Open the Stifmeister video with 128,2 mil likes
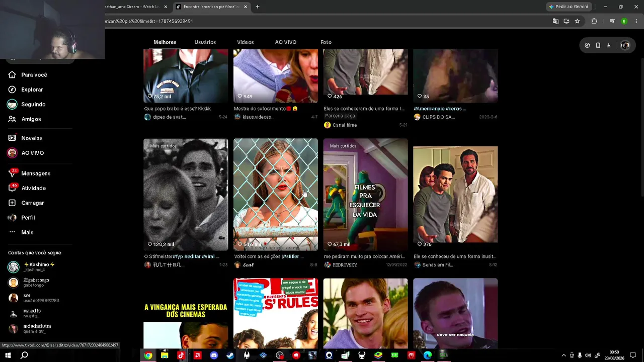Image resolution: width=644 pixels, height=362 pixels. (186, 195)
